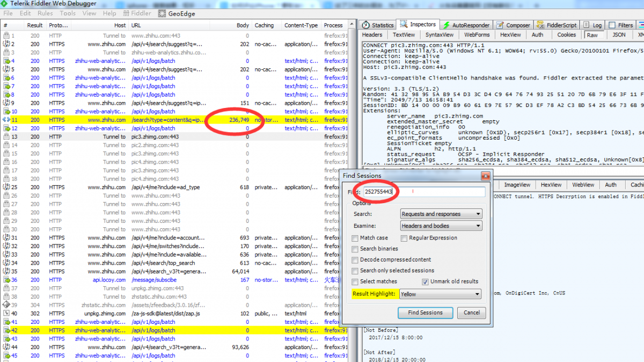The width and height of the screenshot is (644, 362).
Task: Click the Statistics stopwatch icon
Action: [x=365, y=25]
